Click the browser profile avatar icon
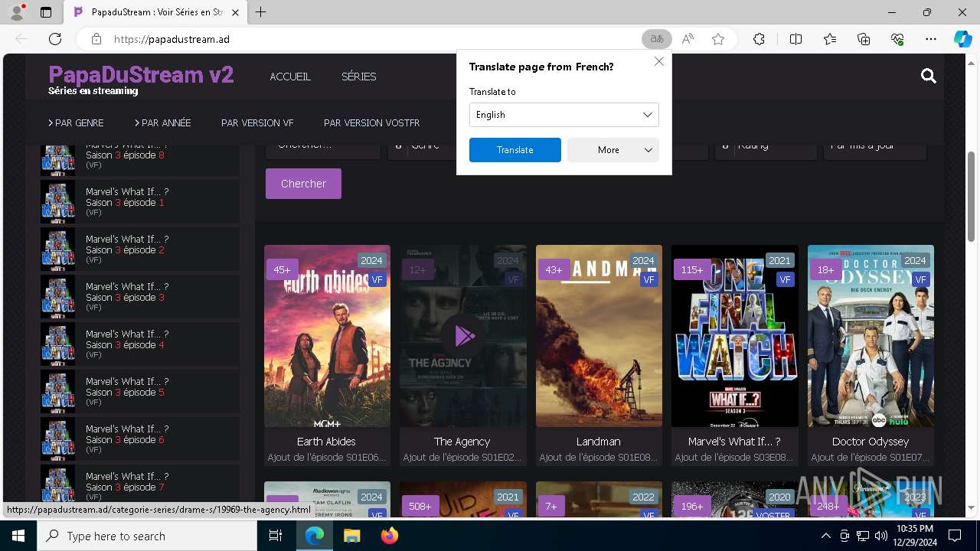The height and width of the screenshot is (551, 980). click(x=17, y=12)
